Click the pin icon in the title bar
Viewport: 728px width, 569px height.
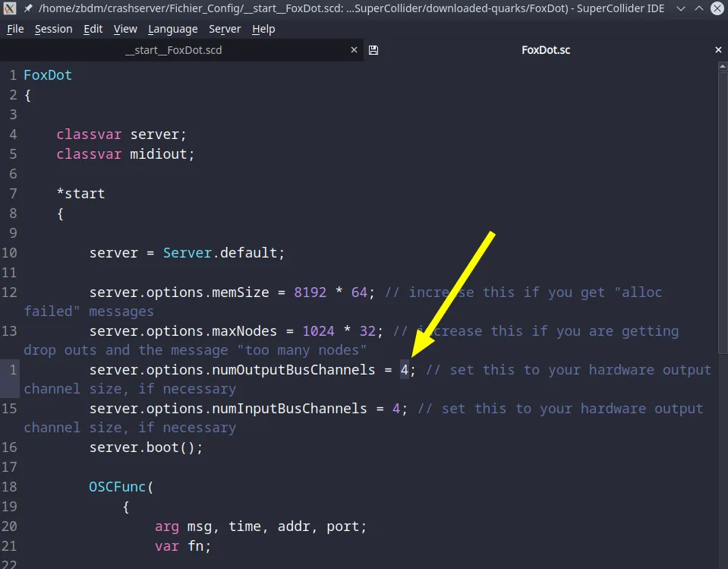pos(28,8)
